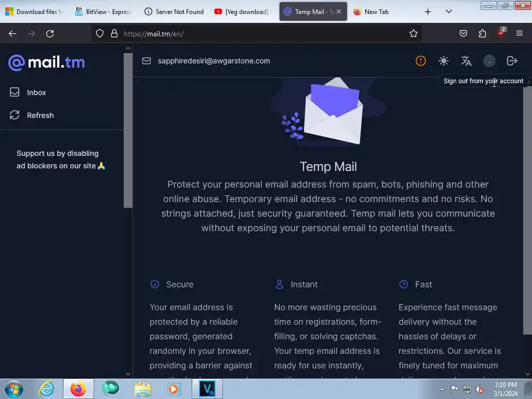Click the uBlock Origin extension icon
This screenshot has height=399, width=532.
point(501,33)
